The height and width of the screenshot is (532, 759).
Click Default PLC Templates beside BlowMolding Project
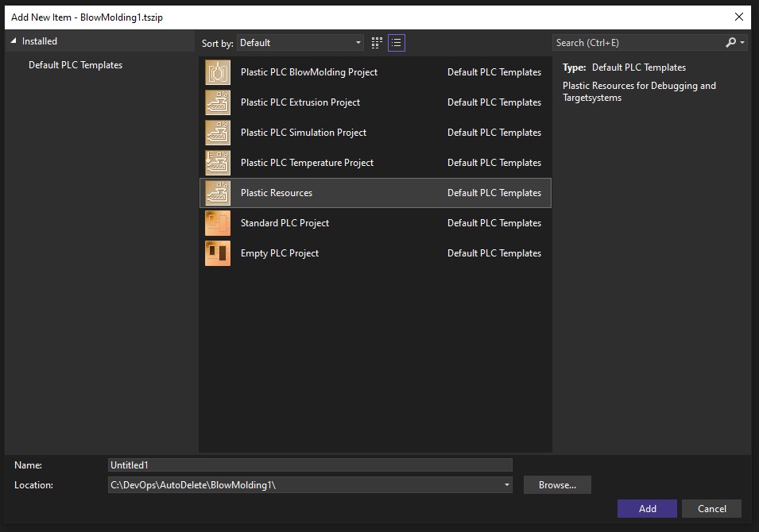pyautogui.click(x=494, y=72)
